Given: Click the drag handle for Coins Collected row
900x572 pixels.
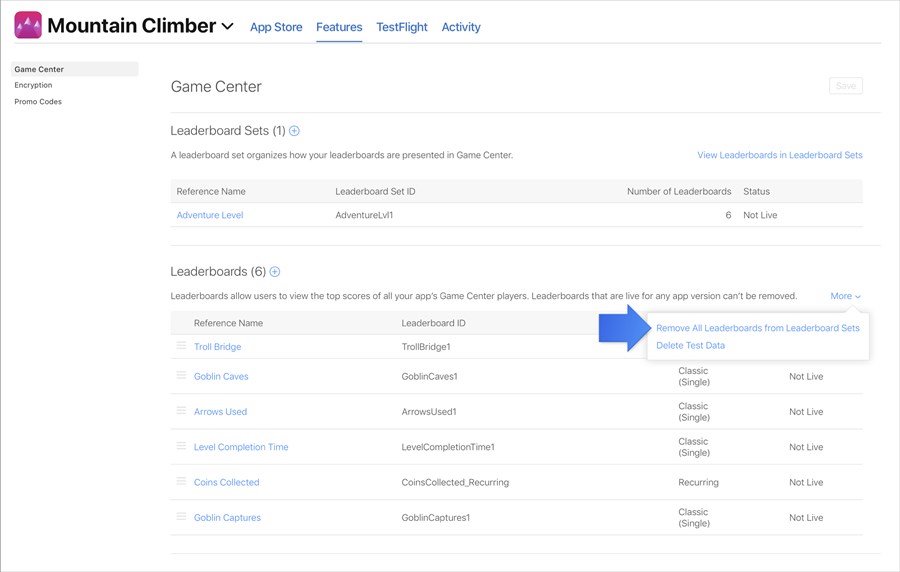Looking at the screenshot, I should (181, 481).
